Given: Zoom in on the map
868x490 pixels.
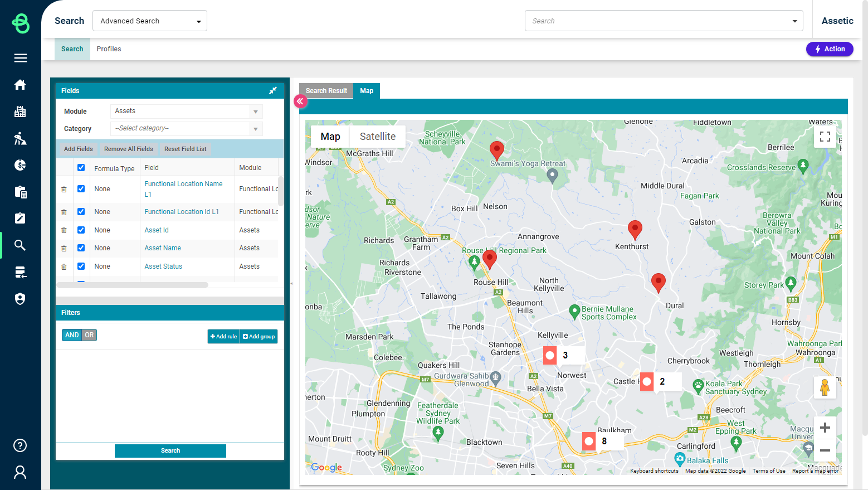Looking at the screenshot, I should click(825, 428).
